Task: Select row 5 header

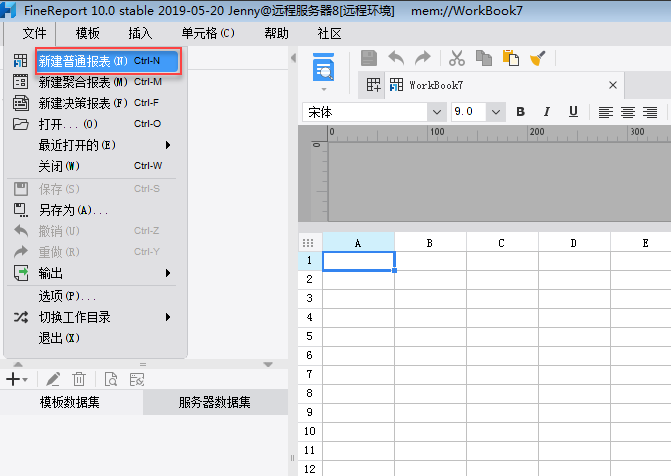Action: click(x=310, y=336)
